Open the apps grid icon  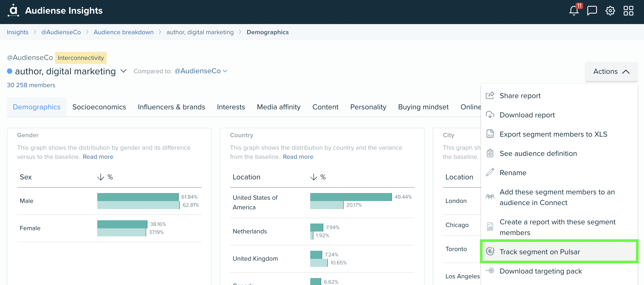tap(628, 11)
